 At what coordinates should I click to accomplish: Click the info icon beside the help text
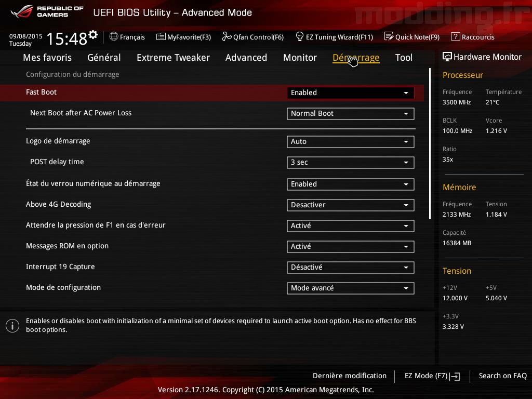[12, 326]
